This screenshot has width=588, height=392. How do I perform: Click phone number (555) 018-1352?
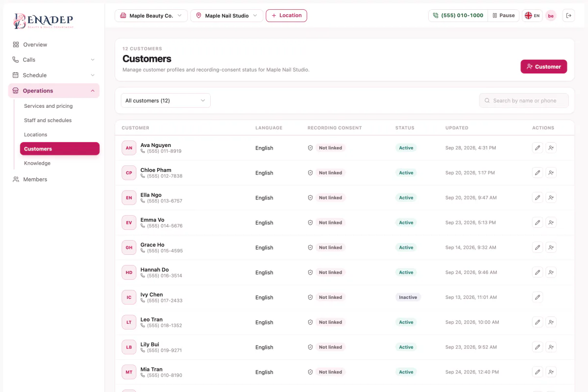165,325
